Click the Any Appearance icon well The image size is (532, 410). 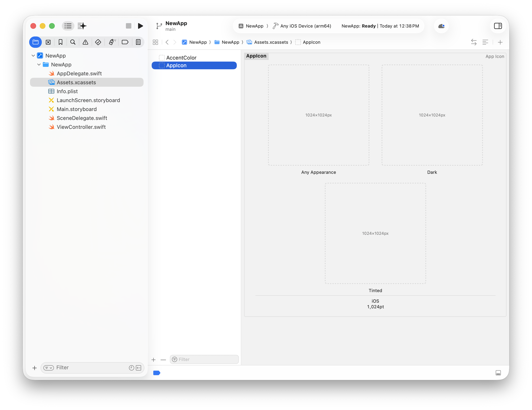coord(319,115)
